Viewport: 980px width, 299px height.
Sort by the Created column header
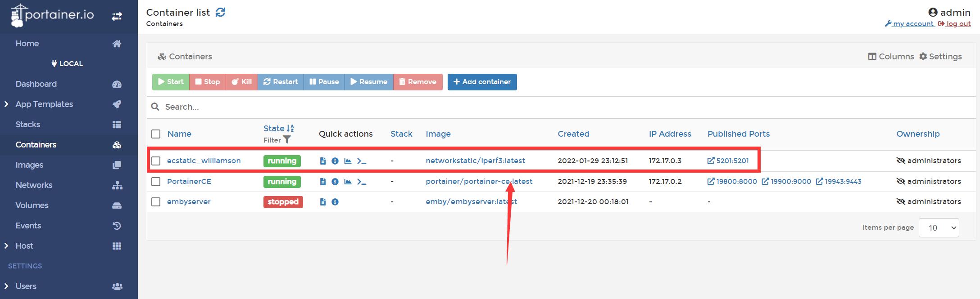click(573, 134)
